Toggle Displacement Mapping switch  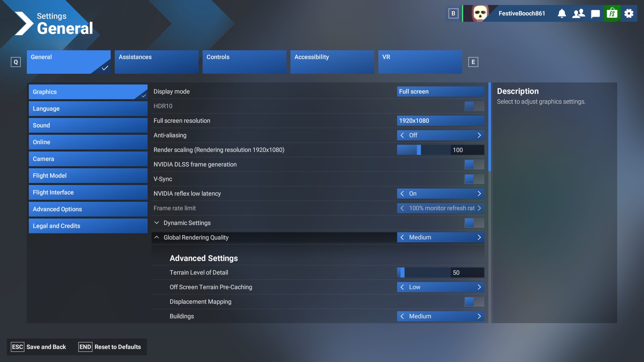tap(474, 302)
